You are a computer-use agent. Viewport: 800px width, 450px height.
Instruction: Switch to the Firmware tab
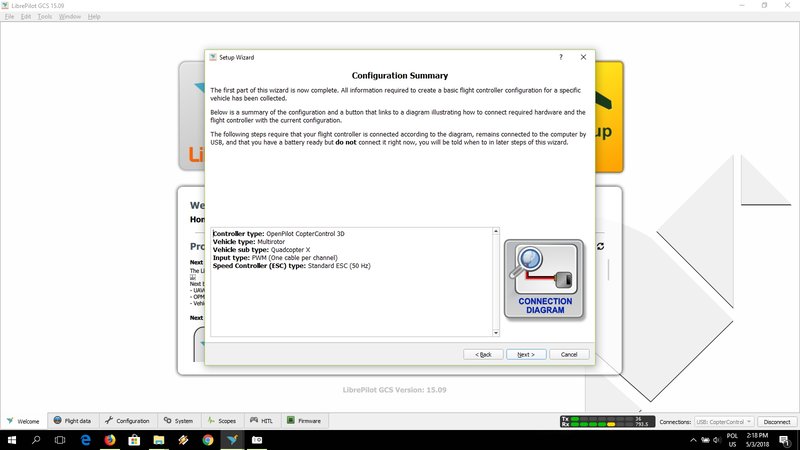coord(305,421)
